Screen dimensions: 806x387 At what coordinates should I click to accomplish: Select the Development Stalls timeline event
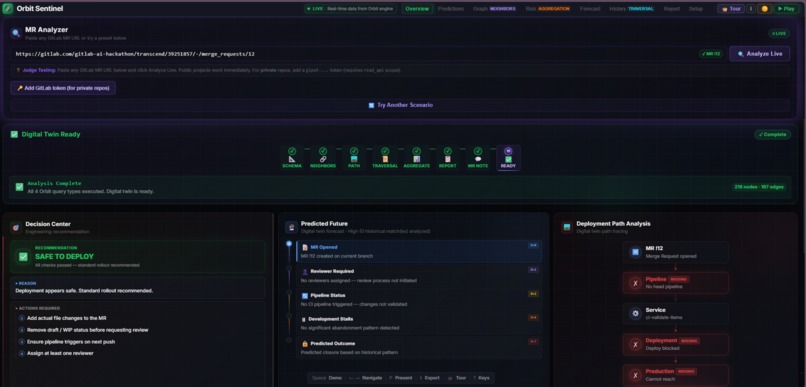click(x=418, y=323)
